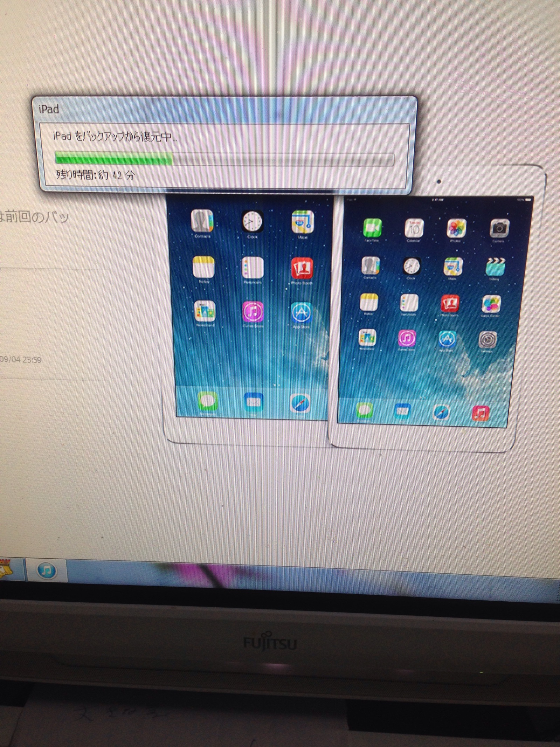The height and width of the screenshot is (747, 560).
Task: Click the Safari compass icon on left iPad dock
Action: [x=300, y=403]
